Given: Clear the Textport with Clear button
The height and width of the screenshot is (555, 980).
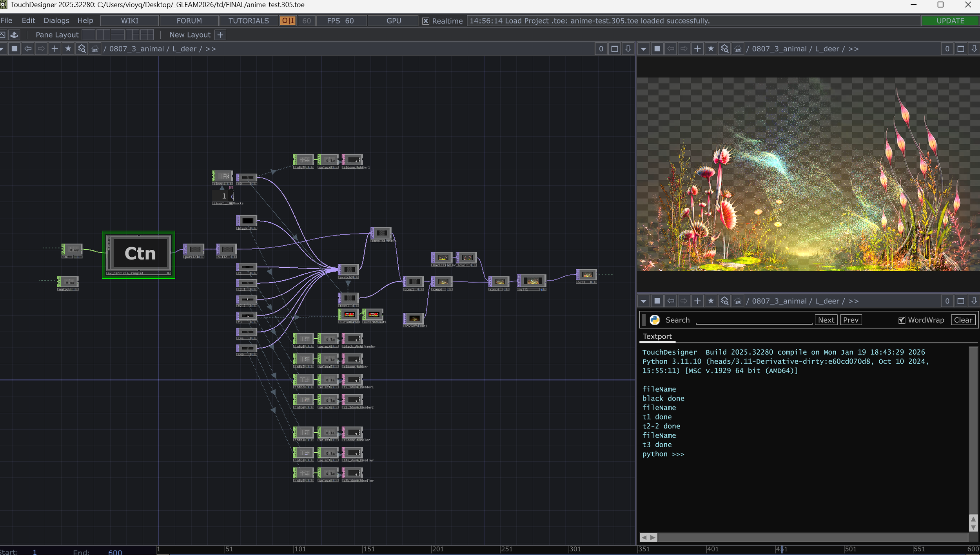Looking at the screenshot, I should click(x=963, y=320).
